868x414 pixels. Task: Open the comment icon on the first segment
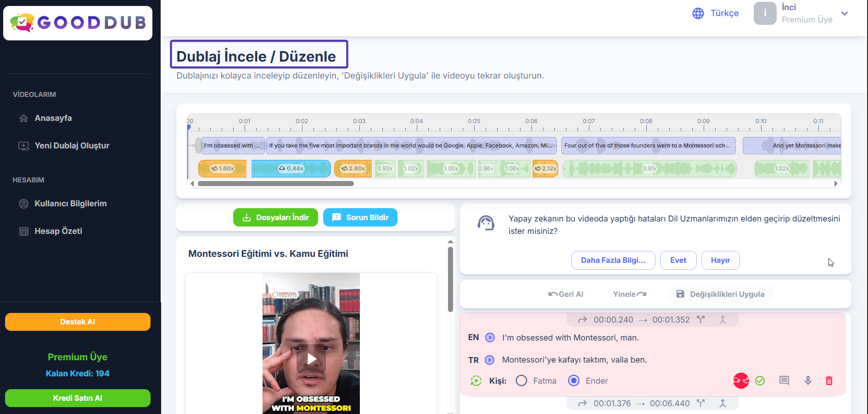784,380
